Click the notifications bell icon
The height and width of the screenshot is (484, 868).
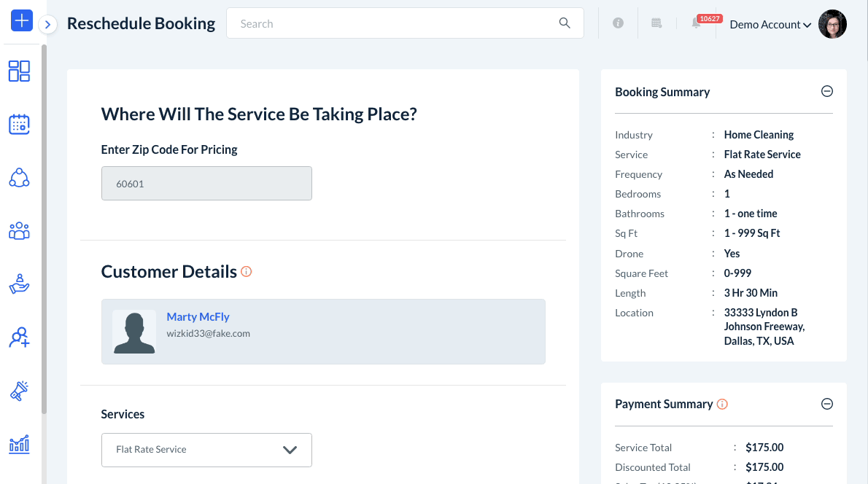point(697,24)
